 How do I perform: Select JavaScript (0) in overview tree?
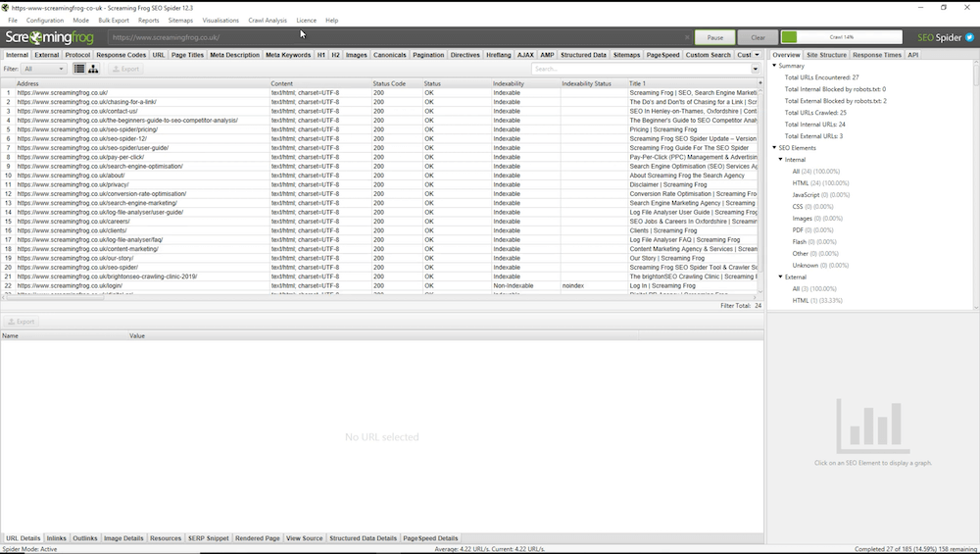[x=820, y=195]
